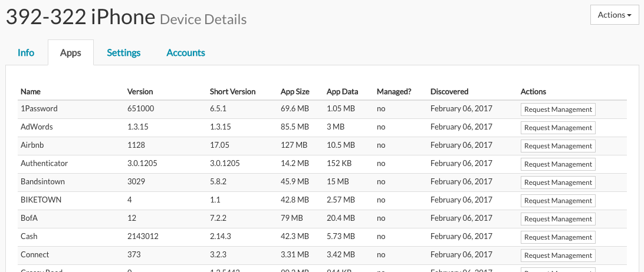
Task: Select the Bandsintown app name
Action: click(x=42, y=181)
